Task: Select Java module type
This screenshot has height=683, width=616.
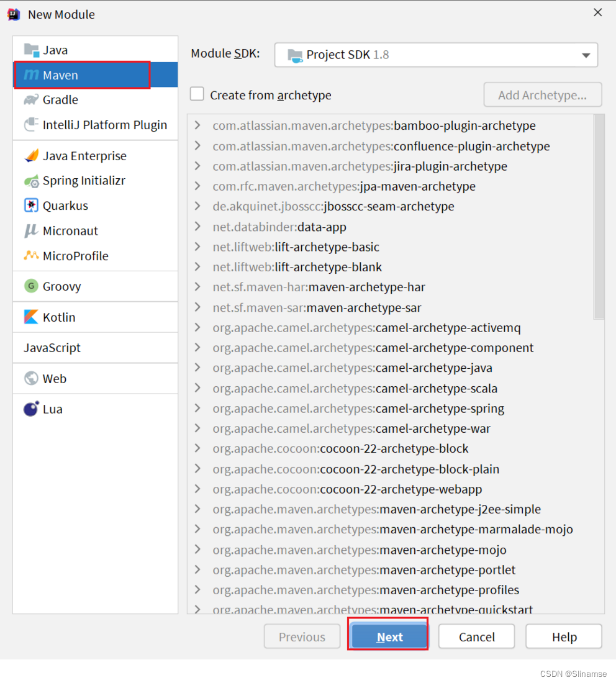Action: coord(96,50)
